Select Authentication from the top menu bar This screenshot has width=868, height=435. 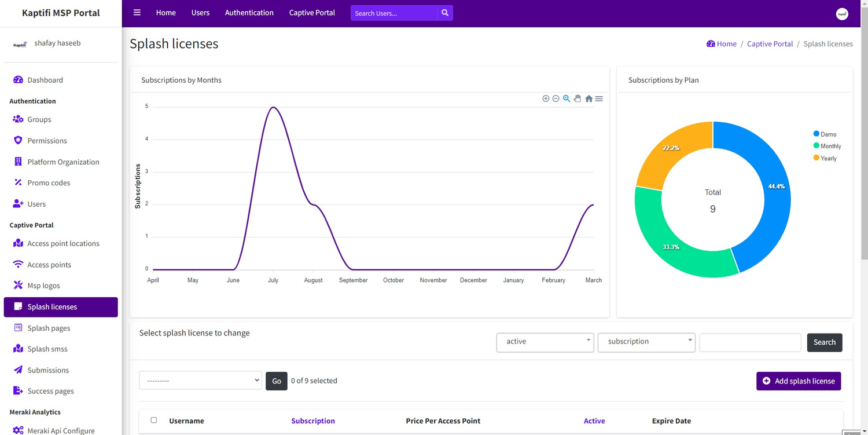pos(249,12)
